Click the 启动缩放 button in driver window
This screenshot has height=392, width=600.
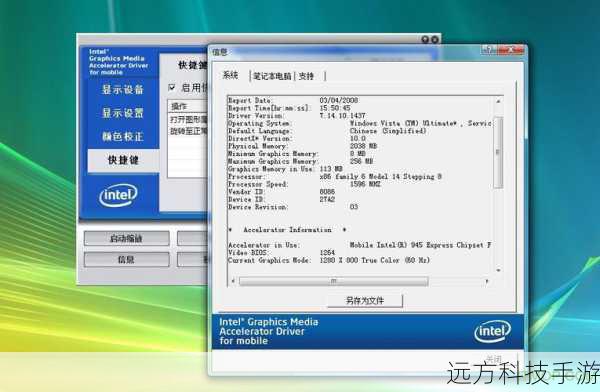[x=126, y=238]
